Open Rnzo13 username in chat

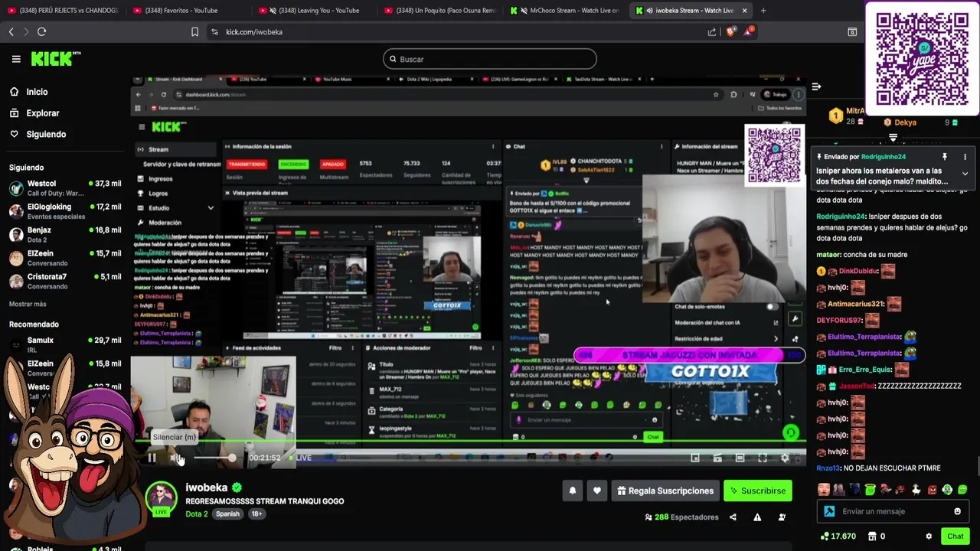(x=828, y=468)
